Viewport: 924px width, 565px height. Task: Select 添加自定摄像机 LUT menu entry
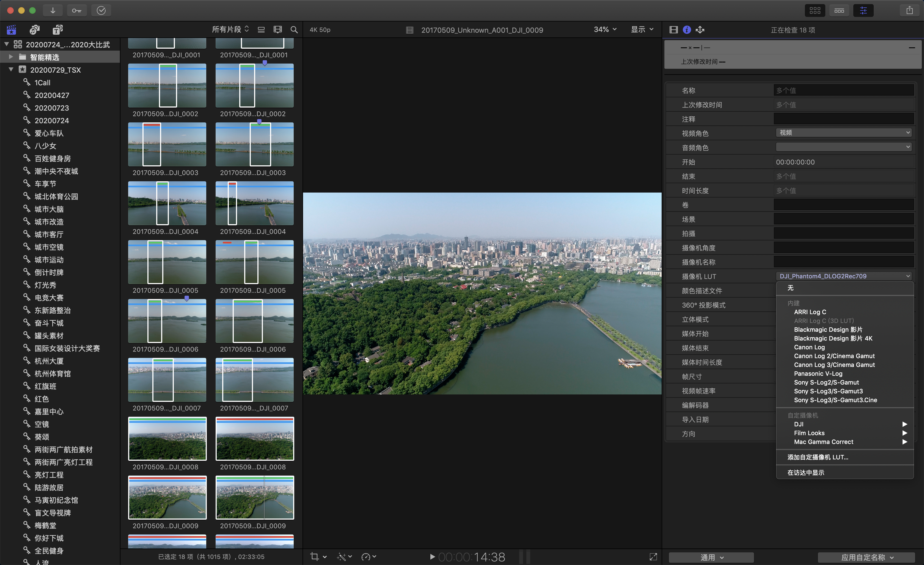point(818,457)
